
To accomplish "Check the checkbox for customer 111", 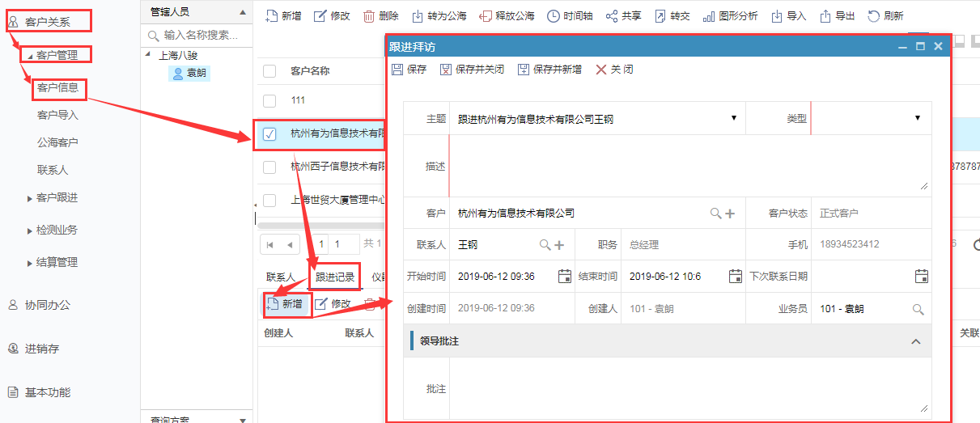I will point(269,101).
